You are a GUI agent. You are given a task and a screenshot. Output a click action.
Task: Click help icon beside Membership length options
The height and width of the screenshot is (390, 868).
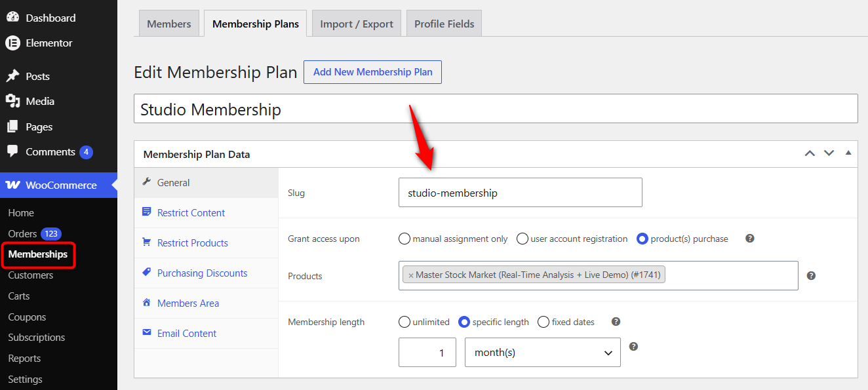click(x=616, y=322)
